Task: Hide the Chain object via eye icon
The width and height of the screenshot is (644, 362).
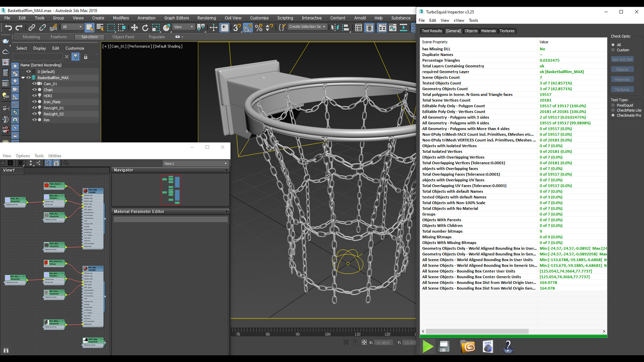Action: 34,90
